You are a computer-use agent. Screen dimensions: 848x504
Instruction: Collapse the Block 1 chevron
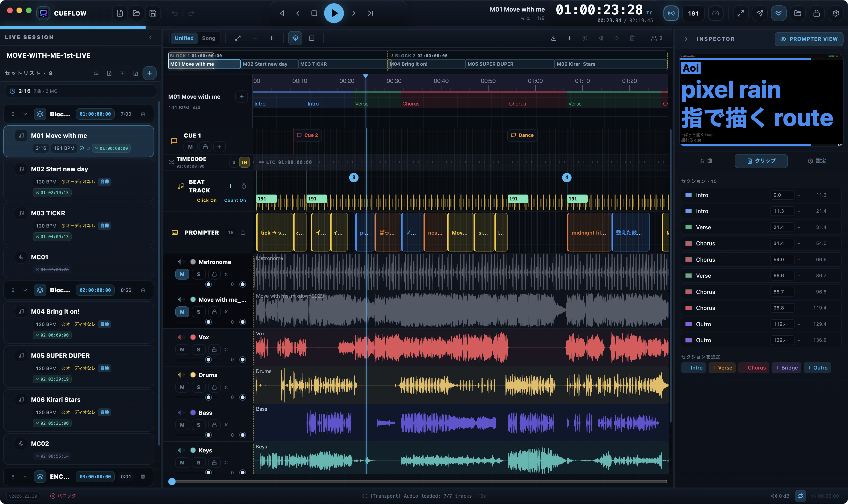point(25,114)
